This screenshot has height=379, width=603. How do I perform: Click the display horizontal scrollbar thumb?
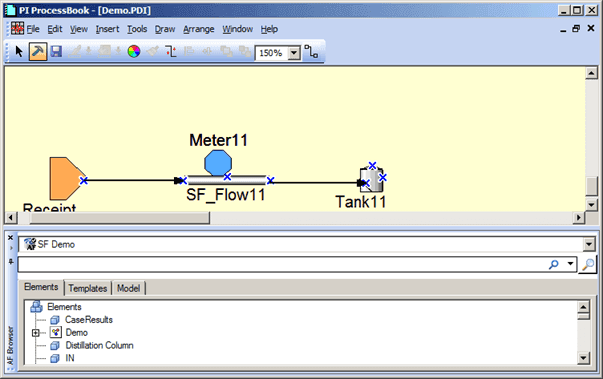(120, 218)
